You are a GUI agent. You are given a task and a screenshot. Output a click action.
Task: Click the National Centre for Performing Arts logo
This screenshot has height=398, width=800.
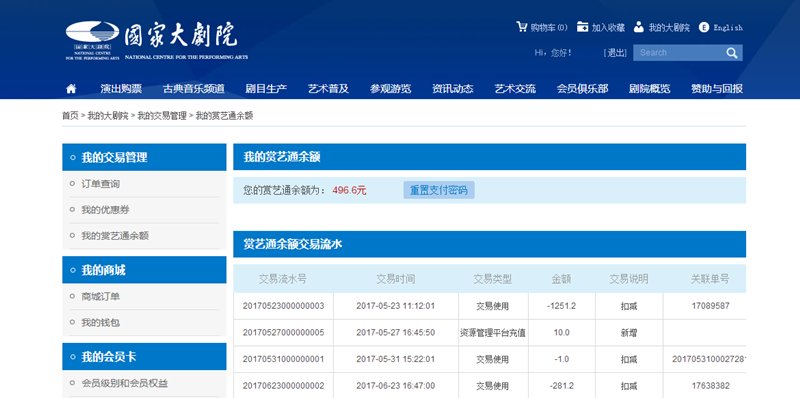(x=157, y=41)
